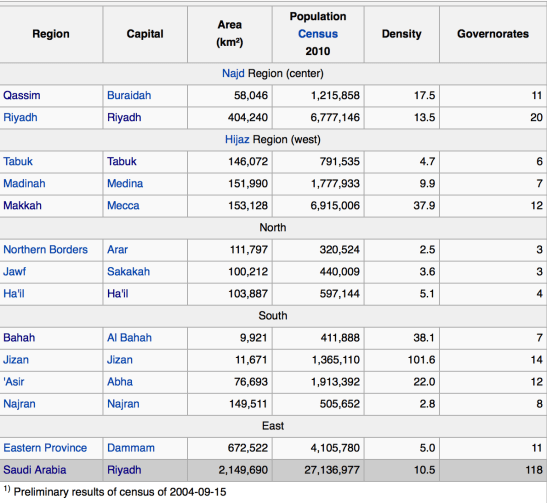Image resolution: width=547 pixels, height=503 pixels.
Task: Open the Eastern Province region link
Action: (45, 448)
